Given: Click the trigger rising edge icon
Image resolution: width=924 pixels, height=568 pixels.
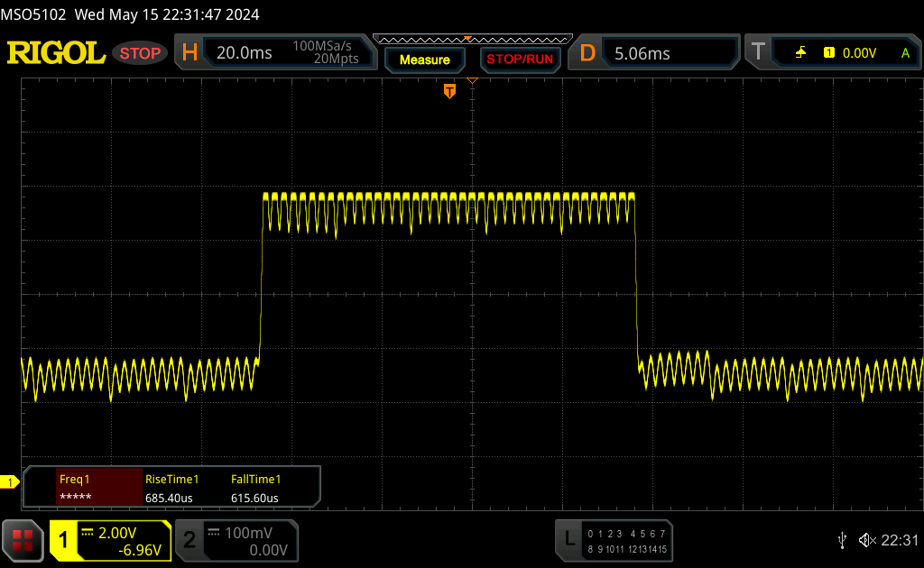Looking at the screenshot, I should point(800,53).
